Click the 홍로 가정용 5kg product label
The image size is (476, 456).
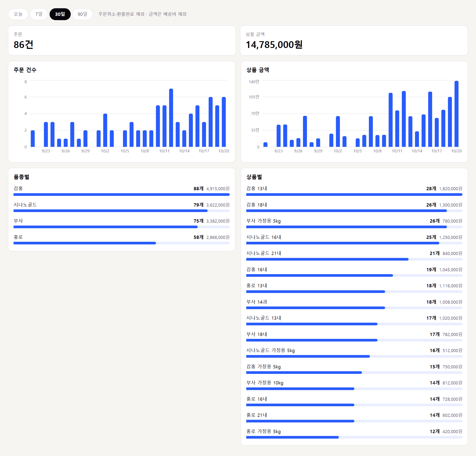tap(264, 431)
